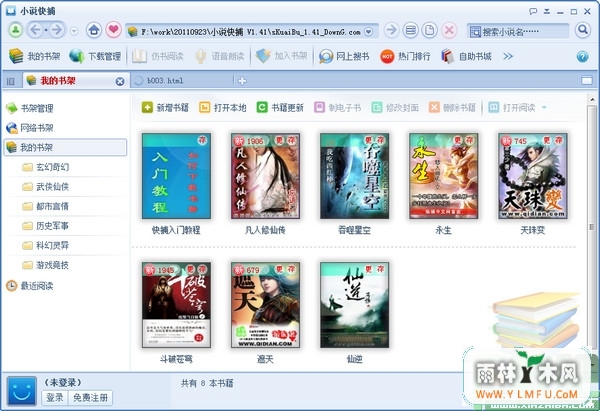The image size is (600, 411).
Task: Open 自助书城 bookstore
Action: [x=466, y=56]
